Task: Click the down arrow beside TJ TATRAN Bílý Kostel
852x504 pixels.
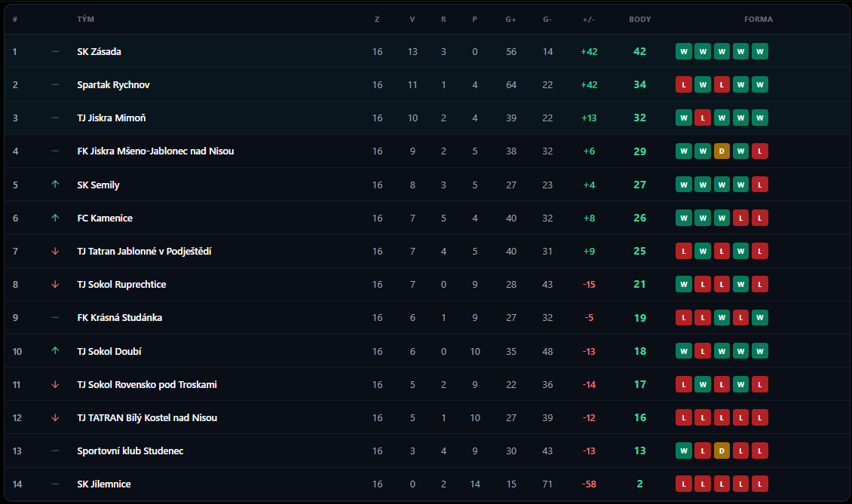Action: (55, 417)
